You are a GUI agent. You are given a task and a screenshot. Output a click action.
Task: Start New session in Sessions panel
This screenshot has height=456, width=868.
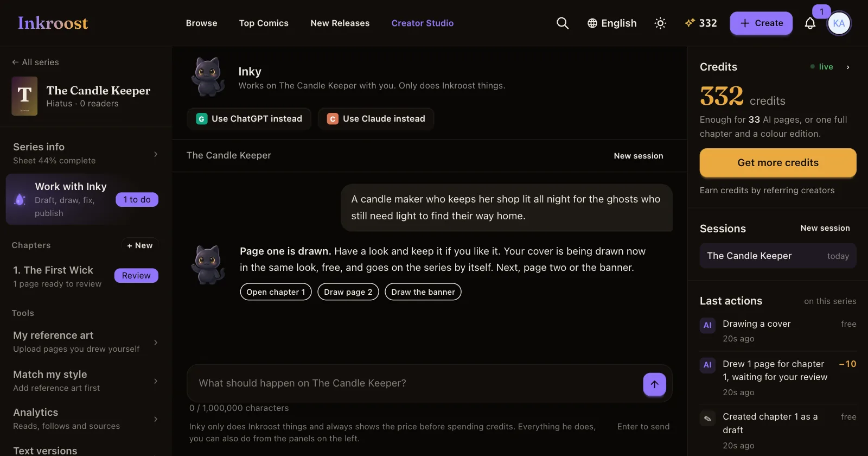pos(825,228)
